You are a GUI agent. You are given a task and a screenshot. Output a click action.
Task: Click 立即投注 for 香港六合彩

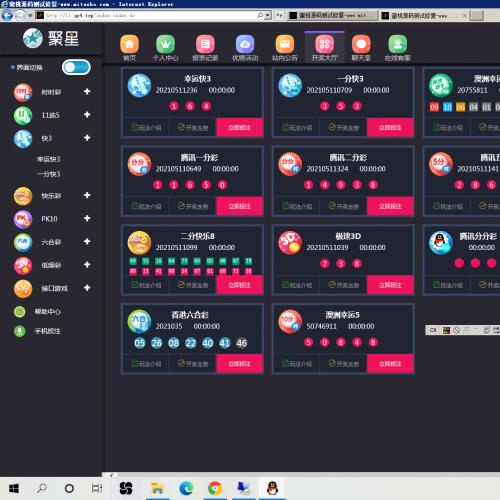pyautogui.click(x=240, y=363)
